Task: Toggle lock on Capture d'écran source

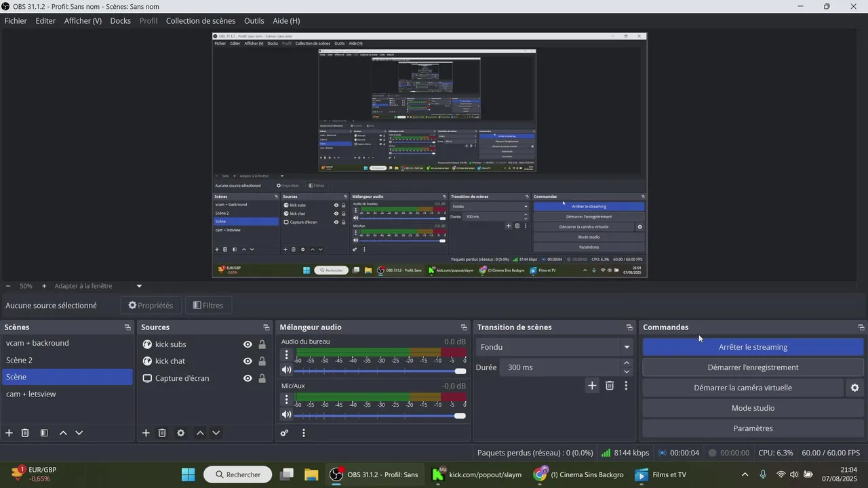Action: pyautogui.click(x=262, y=378)
